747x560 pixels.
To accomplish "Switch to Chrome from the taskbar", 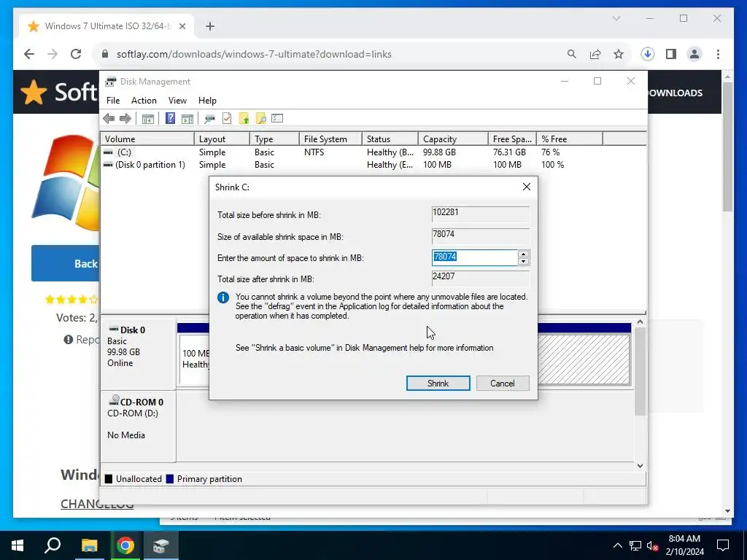I will pos(125,545).
